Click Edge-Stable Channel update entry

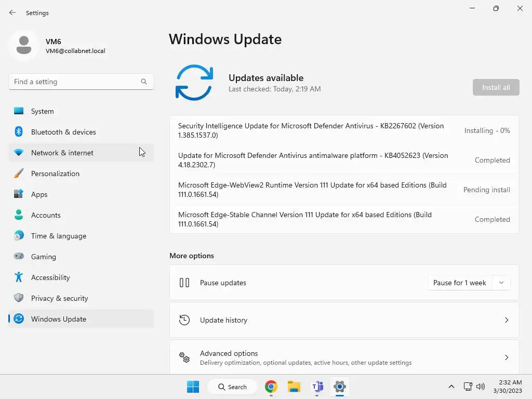[x=344, y=219]
